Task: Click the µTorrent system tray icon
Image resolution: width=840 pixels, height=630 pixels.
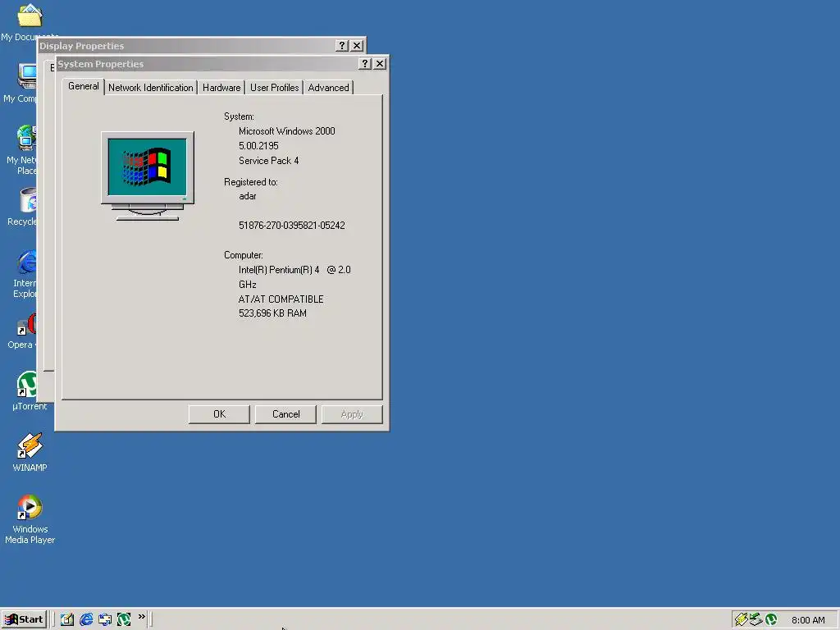Action: 771,620
